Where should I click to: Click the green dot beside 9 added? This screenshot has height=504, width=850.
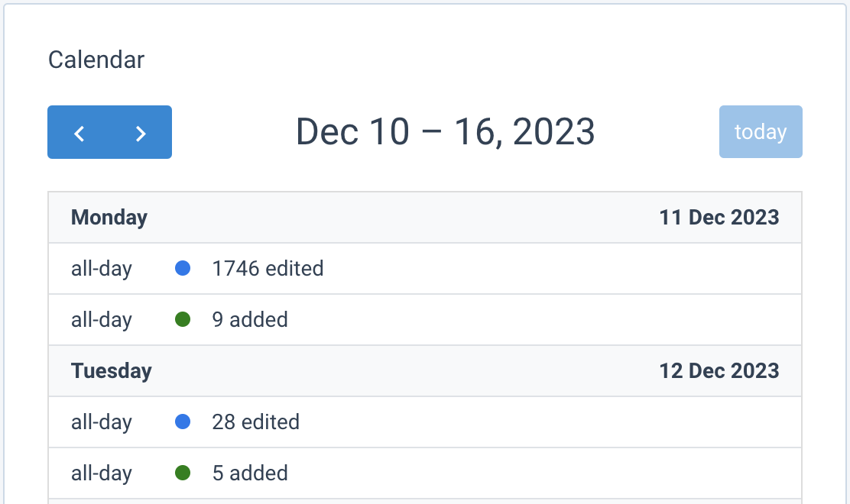pyautogui.click(x=183, y=320)
